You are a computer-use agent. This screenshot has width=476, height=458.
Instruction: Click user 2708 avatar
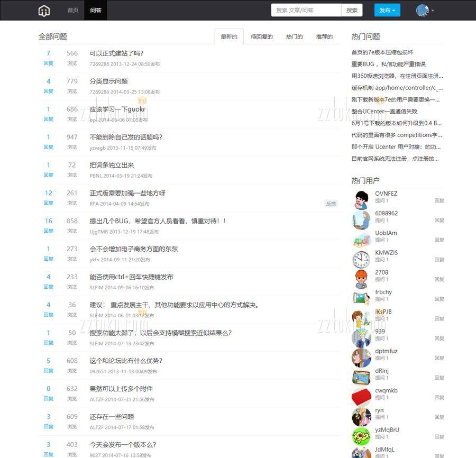[x=361, y=279]
